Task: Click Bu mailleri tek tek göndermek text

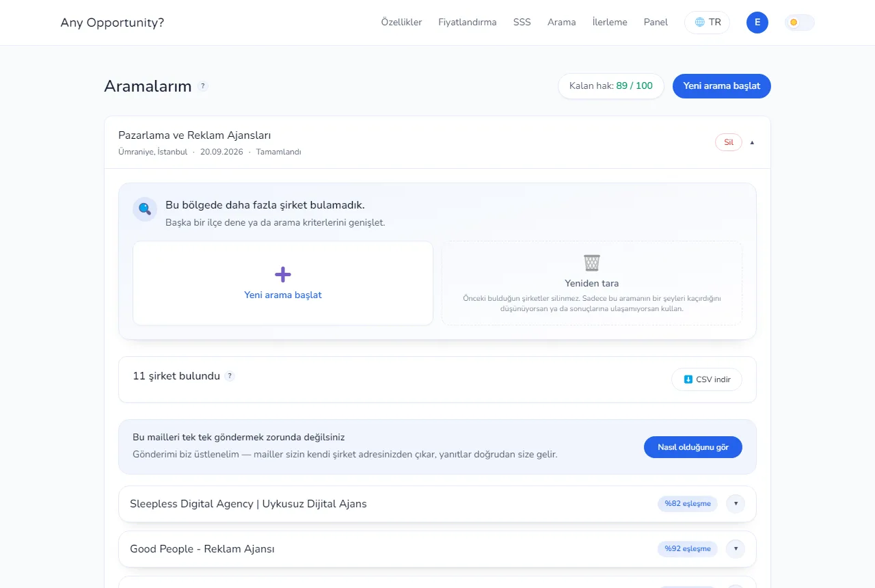Action: 239,437
